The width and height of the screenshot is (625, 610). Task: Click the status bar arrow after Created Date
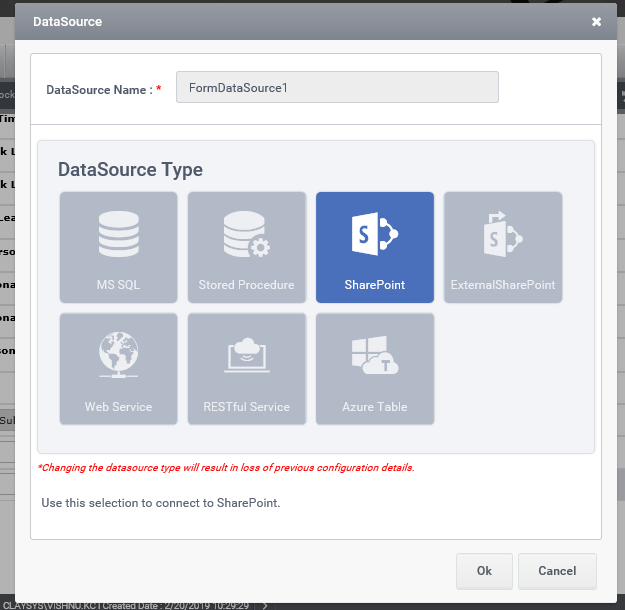[x=265, y=606]
